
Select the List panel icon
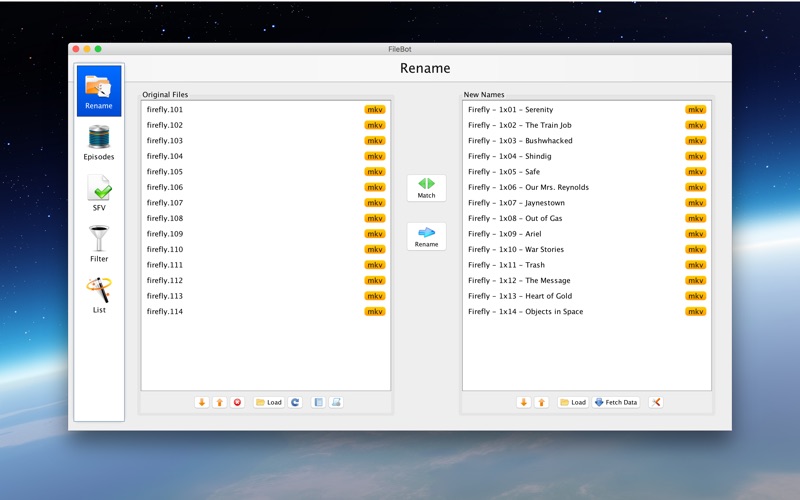99,295
